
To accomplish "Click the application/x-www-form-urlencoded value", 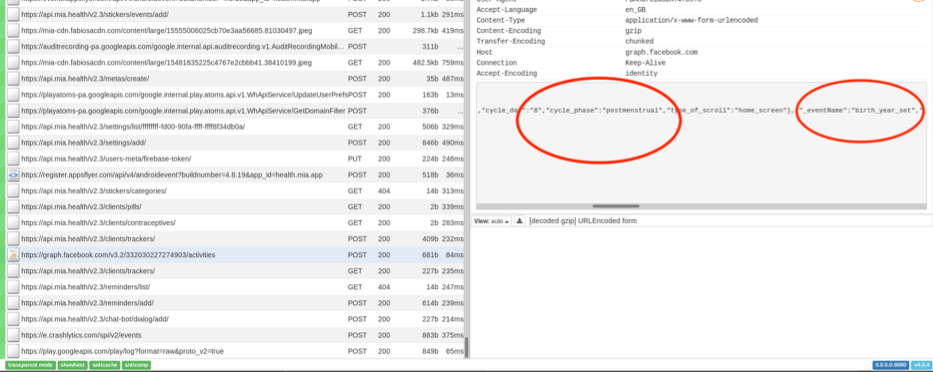I will click(x=691, y=20).
